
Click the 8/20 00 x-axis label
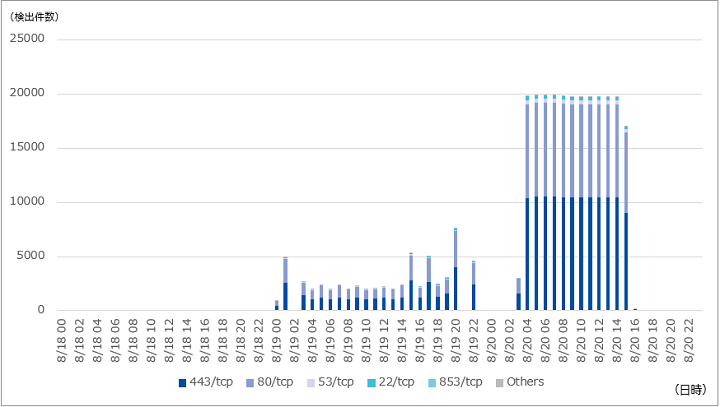pyautogui.click(x=492, y=341)
